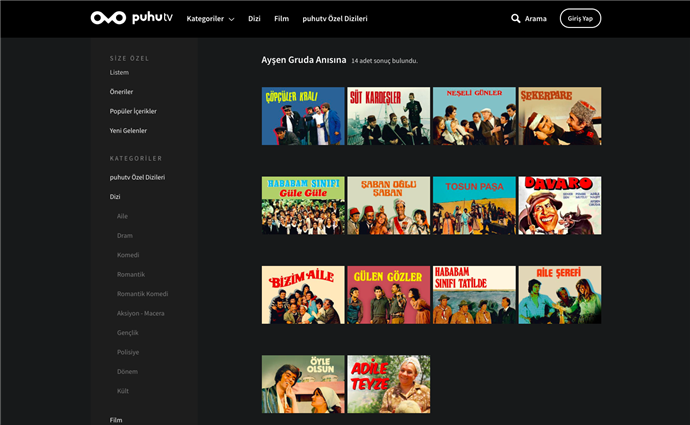
Task: Open Neşeli Günler movie thumbnail
Action: (x=474, y=116)
